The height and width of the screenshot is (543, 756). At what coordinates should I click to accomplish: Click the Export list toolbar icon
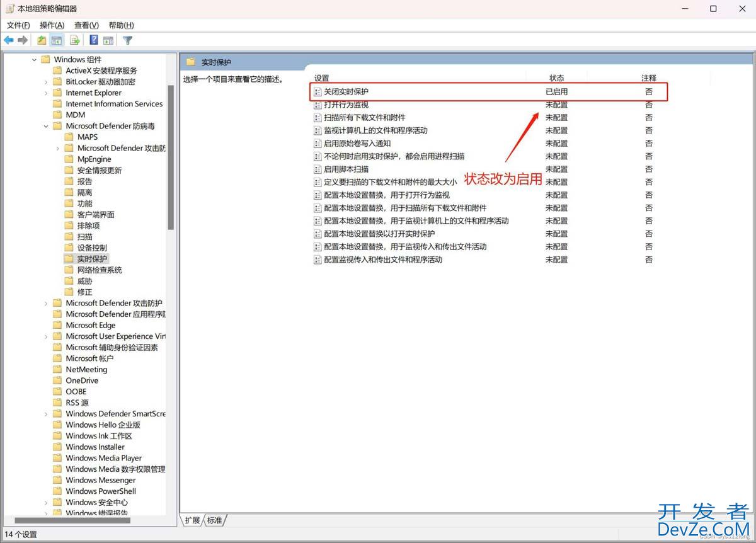[74, 40]
